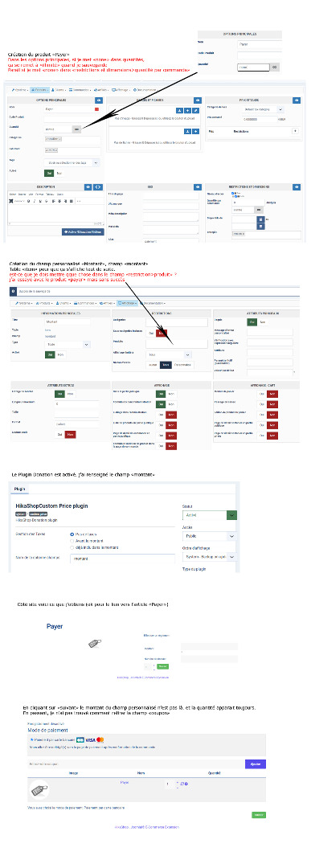Click code view icon in DESCRIPTION header
The width and height of the screenshot is (311, 868).
[98, 187]
